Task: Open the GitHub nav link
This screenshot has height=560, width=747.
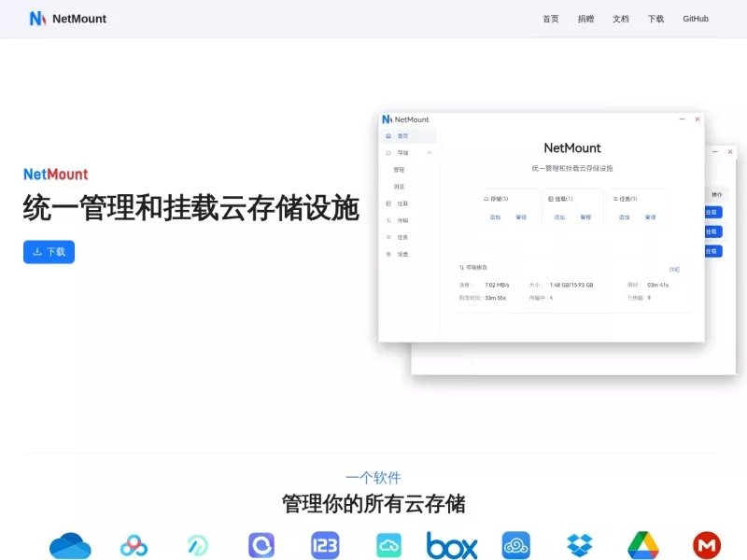Action: pos(696,19)
